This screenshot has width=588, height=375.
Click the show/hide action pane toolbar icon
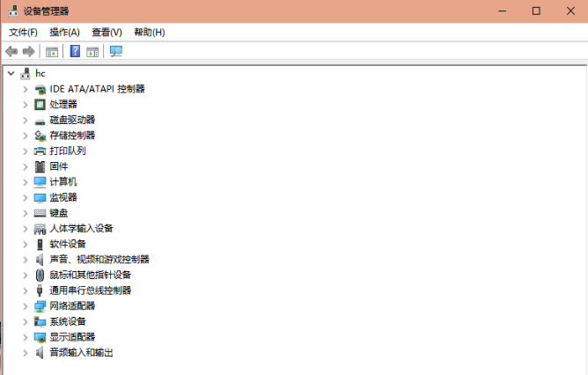coord(92,52)
